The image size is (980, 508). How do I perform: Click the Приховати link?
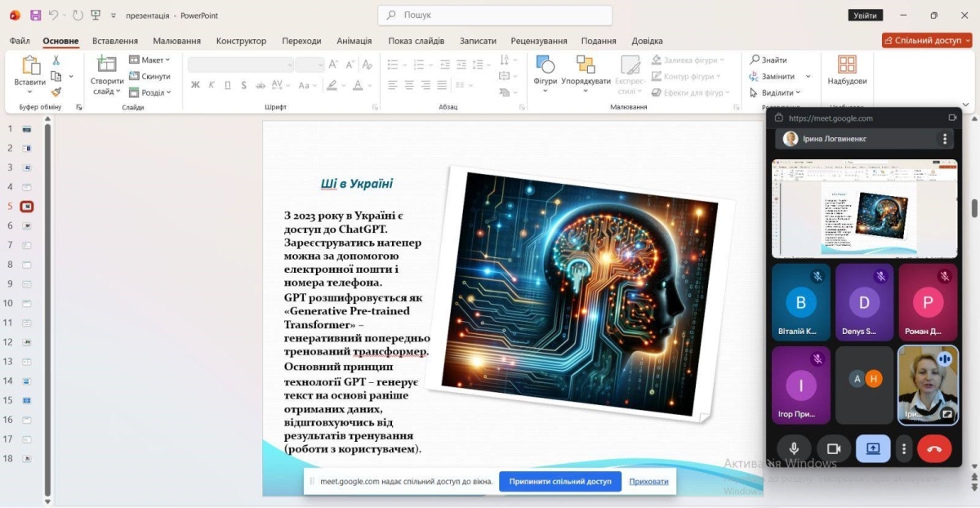coord(648,481)
